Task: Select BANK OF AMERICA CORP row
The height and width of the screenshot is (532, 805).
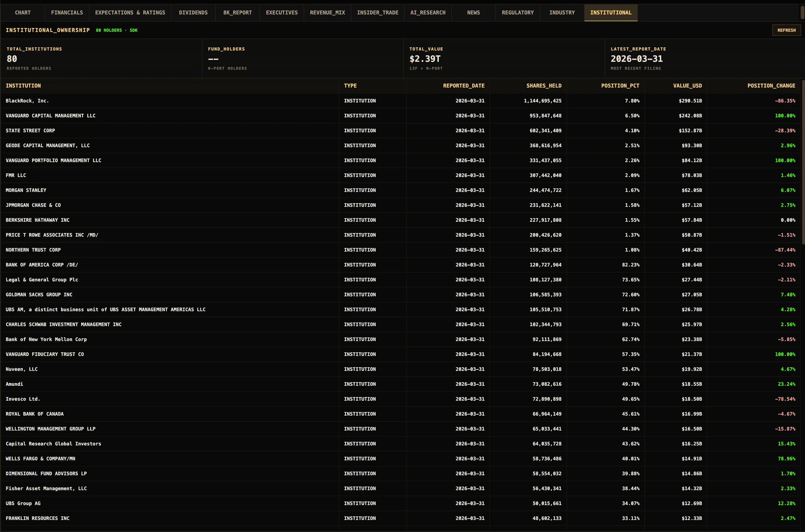Action: tap(401, 265)
